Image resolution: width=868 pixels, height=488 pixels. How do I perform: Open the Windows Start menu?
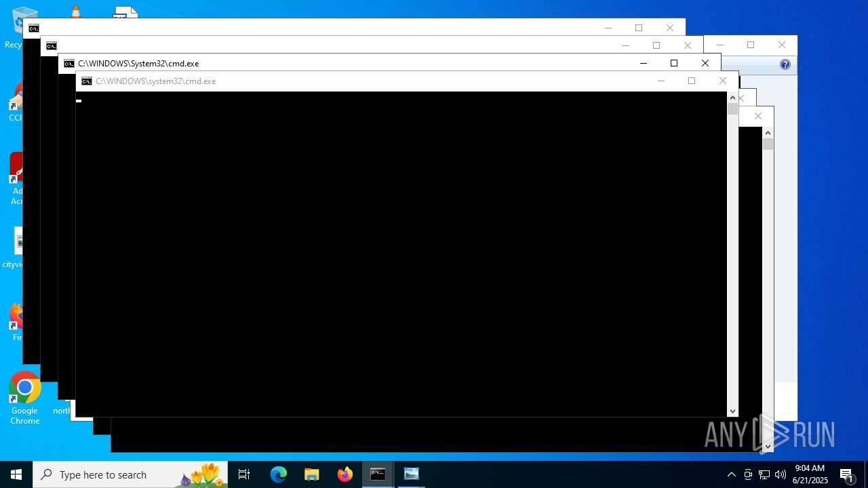(x=16, y=474)
